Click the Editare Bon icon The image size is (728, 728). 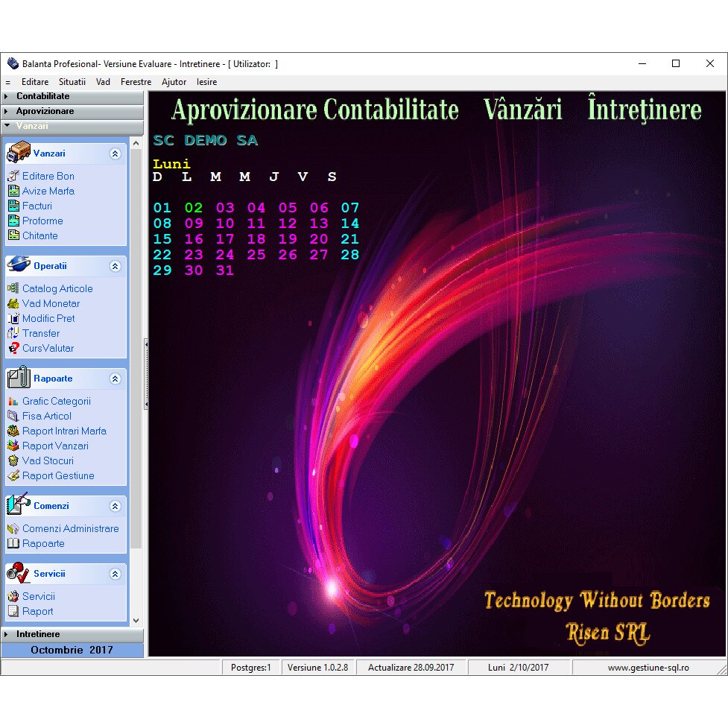point(13,176)
